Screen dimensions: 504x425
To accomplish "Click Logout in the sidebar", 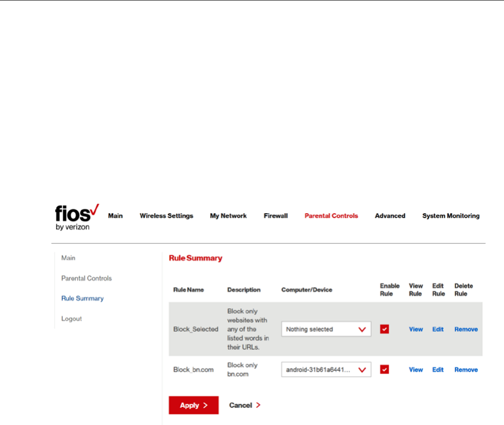I will (71, 319).
